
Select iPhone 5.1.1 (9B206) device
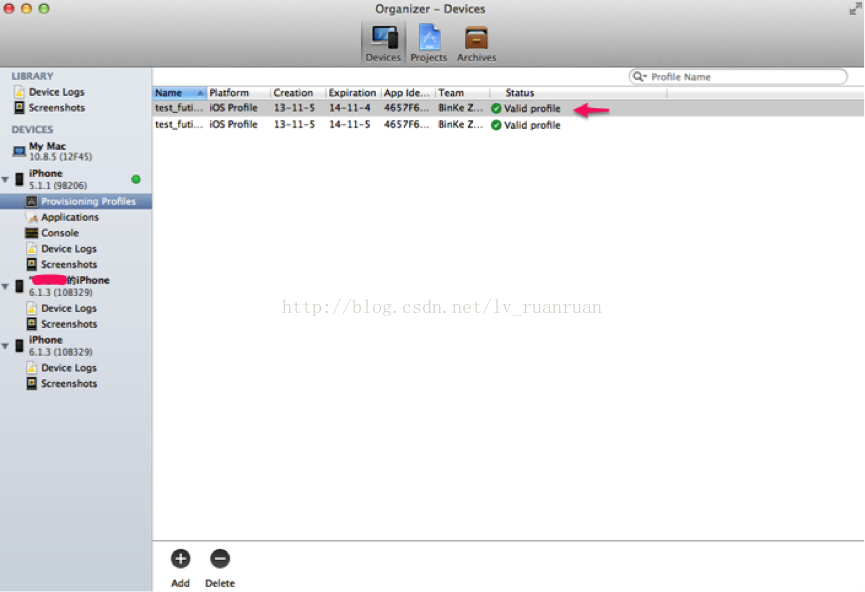pyautogui.click(x=57, y=179)
